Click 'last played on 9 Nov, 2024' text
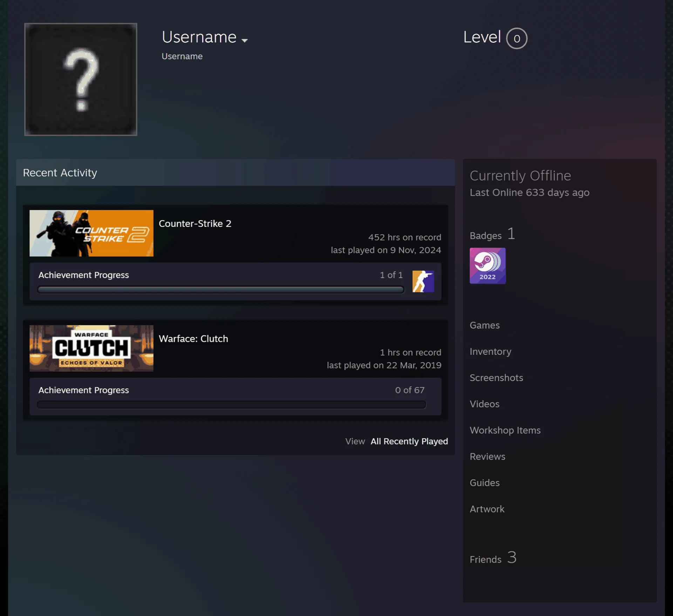Screen dimensions: 673x616 click(386, 250)
